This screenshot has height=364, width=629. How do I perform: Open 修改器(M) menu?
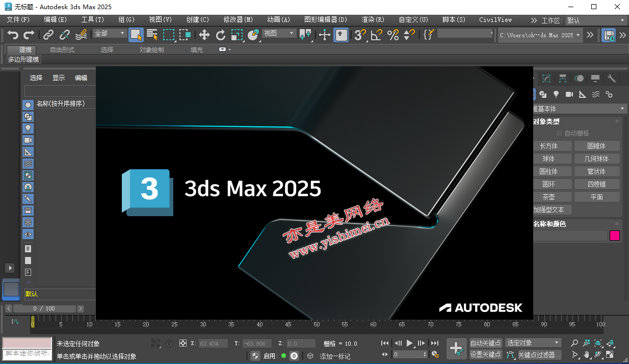[238, 20]
